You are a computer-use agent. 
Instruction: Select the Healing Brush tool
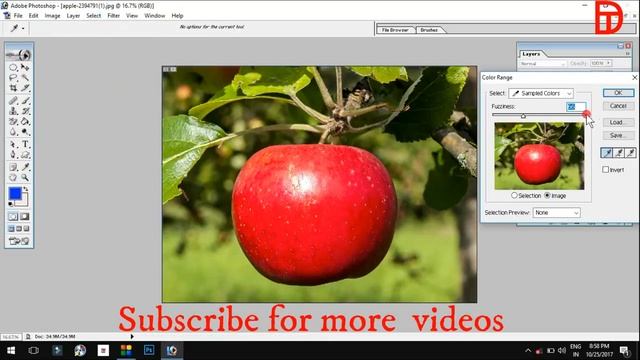13,100
